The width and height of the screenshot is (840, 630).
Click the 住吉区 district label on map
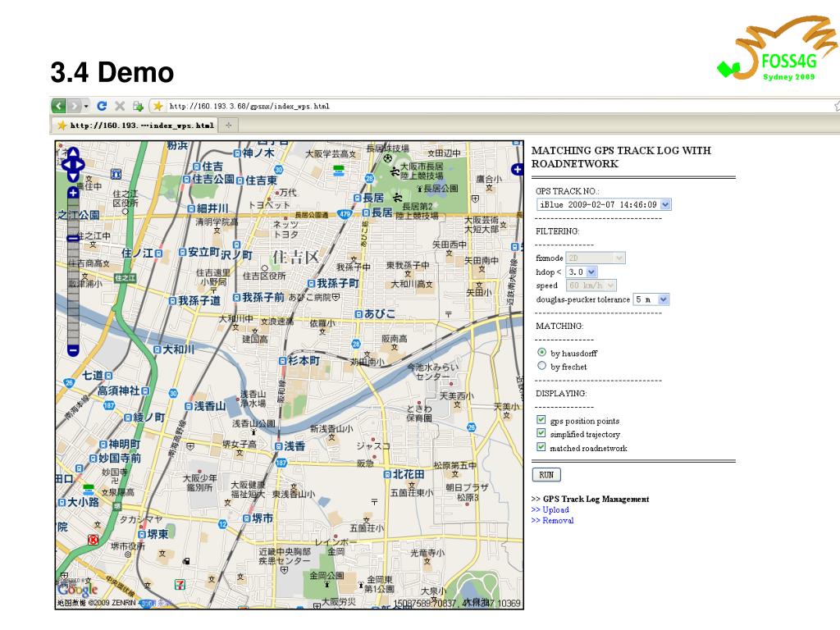click(x=295, y=257)
